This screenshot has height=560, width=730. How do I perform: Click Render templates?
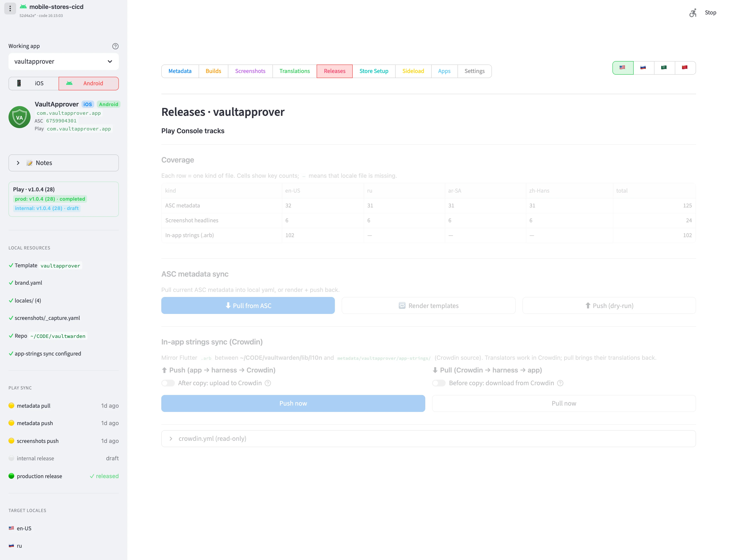pyautogui.click(x=428, y=305)
